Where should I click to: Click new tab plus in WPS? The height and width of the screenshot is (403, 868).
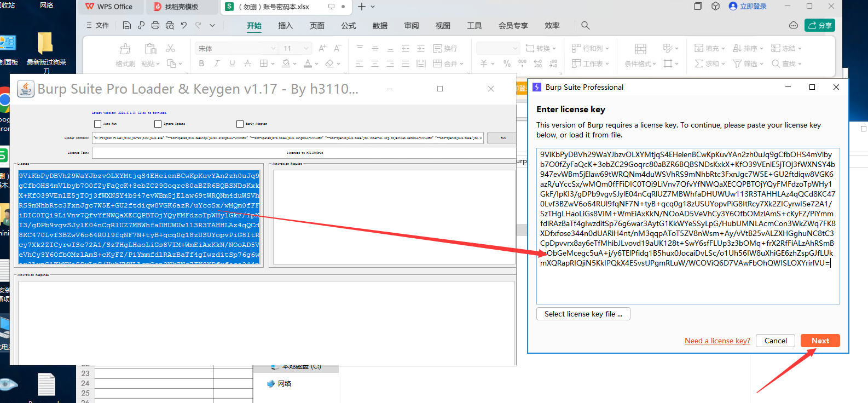click(x=361, y=7)
